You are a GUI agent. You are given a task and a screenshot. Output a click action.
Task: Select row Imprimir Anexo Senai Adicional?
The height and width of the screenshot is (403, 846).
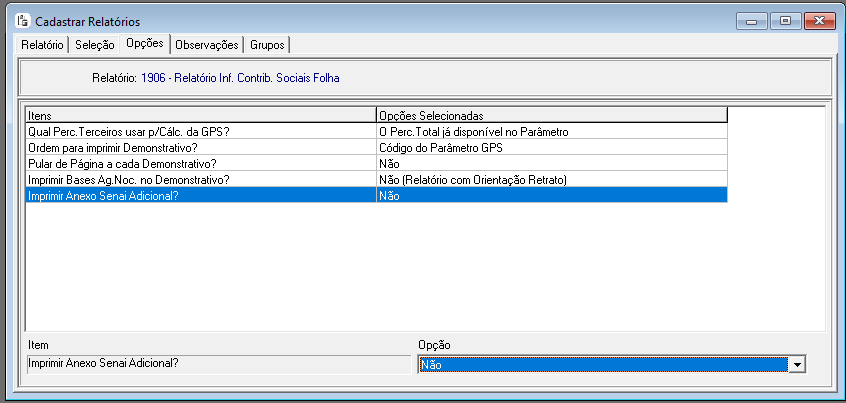[377, 195]
